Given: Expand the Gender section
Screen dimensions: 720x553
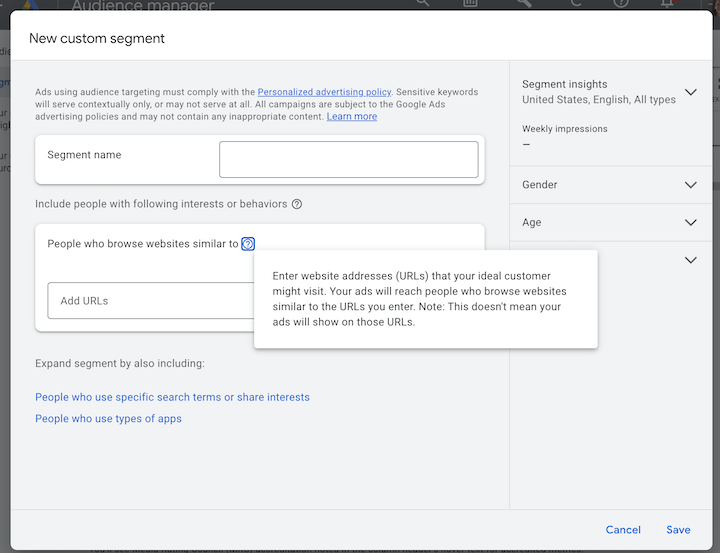Looking at the screenshot, I should (690, 185).
